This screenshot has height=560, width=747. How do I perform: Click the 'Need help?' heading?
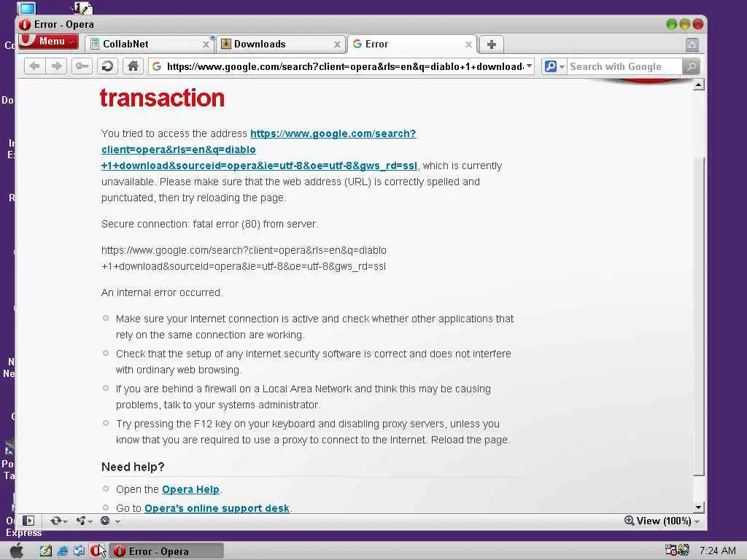pos(133,467)
